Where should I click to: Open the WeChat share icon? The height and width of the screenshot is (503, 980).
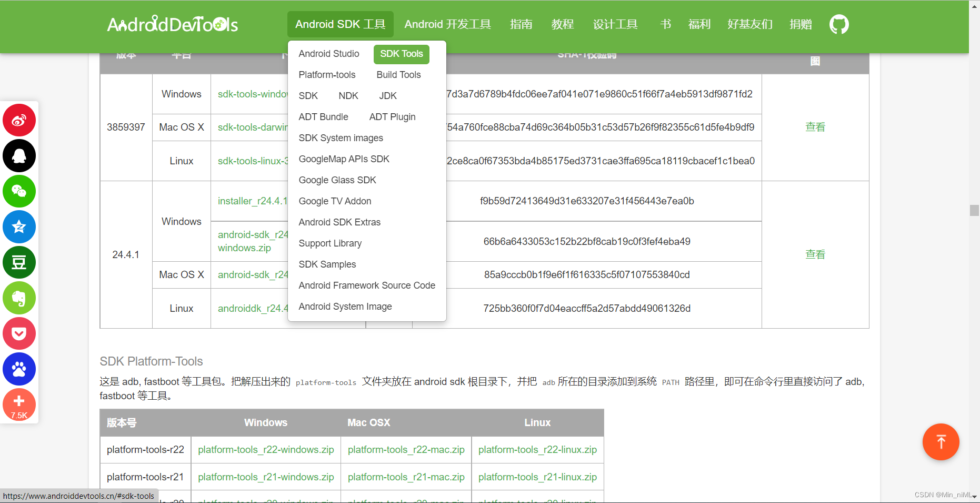(19, 191)
